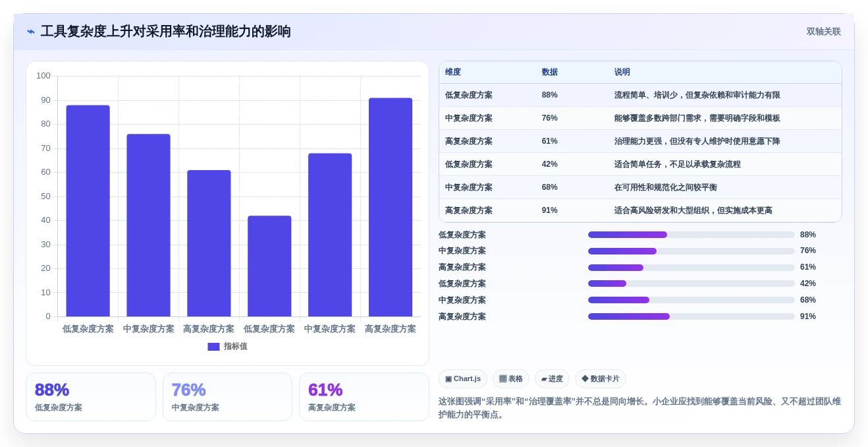Click the 维度 column header
This screenshot has height=447, width=868.
pyautogui.click(x=453, y=72)
